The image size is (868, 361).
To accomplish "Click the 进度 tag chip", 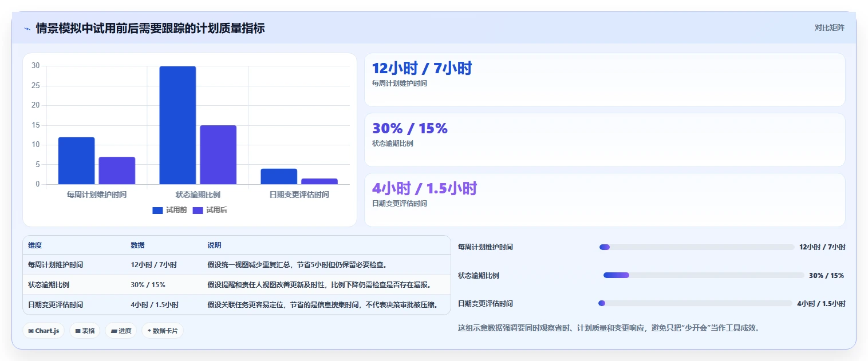I will coord(121,331).
